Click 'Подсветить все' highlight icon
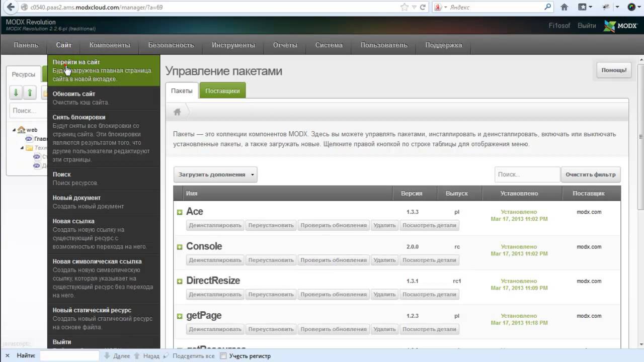 tap(189, 356)
